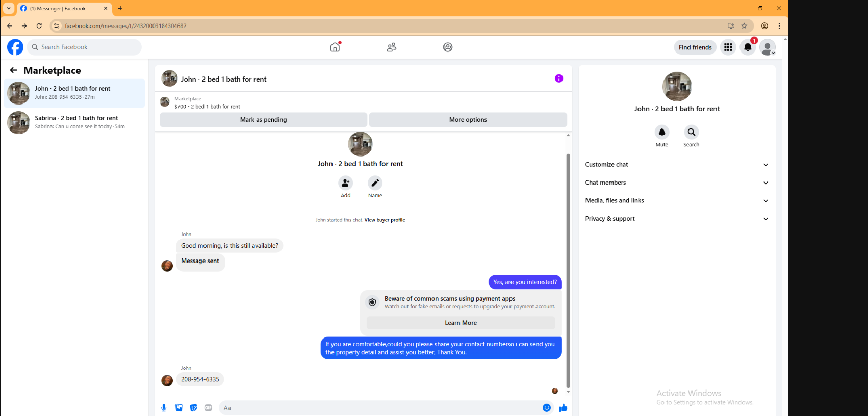Choose a sticker icon
The height and width of the screenshot is (416, 868).
193,408
